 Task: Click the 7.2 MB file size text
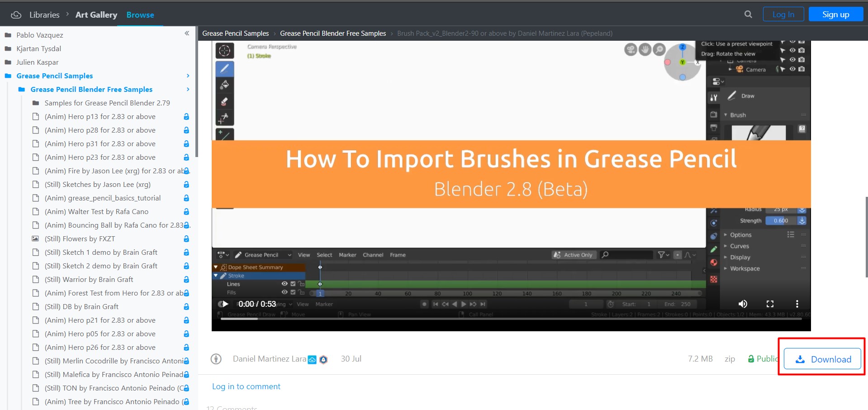click(x=700, y=359)
